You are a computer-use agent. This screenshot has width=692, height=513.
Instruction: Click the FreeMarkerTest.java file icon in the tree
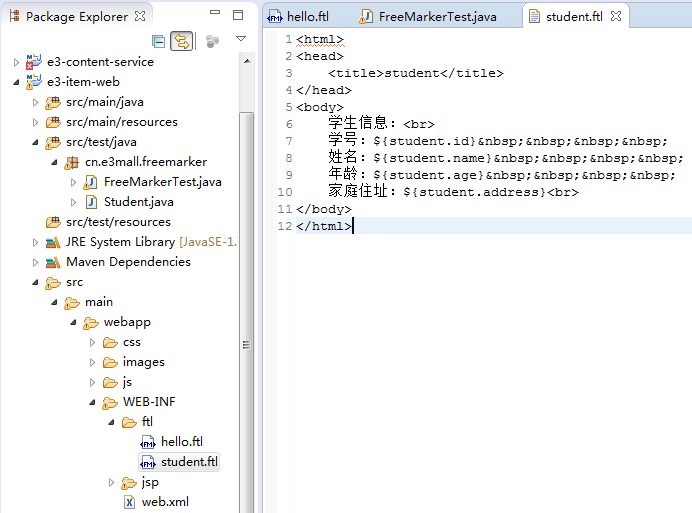91,182
